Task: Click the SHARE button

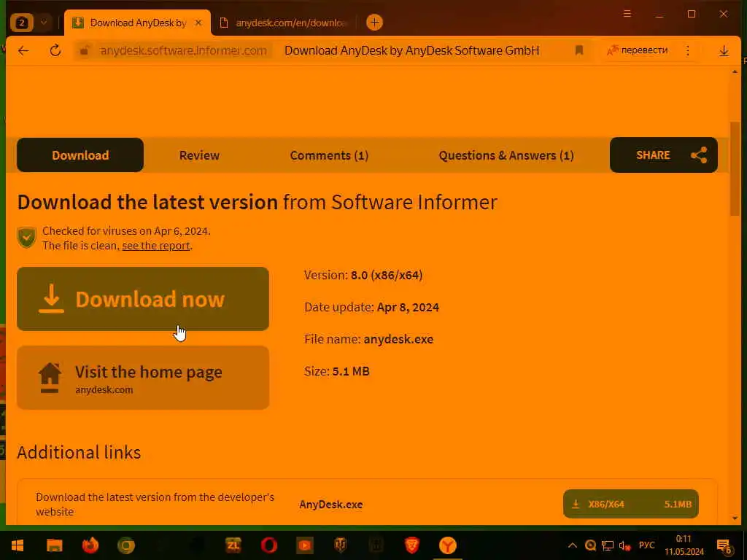Action: (x=664, y=155)
